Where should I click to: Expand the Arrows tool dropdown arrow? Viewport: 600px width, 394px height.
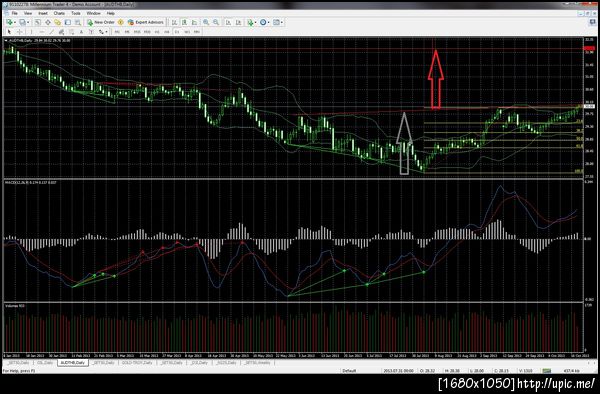point(106,32)
